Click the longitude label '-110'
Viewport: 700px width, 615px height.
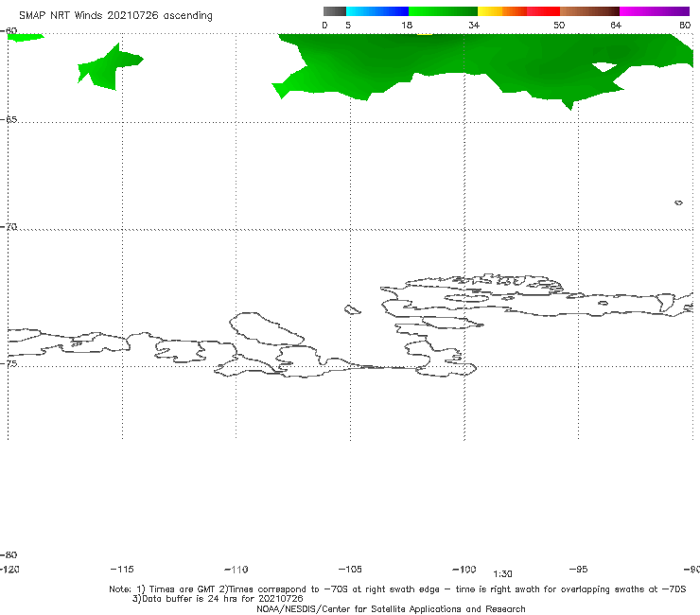236,570
